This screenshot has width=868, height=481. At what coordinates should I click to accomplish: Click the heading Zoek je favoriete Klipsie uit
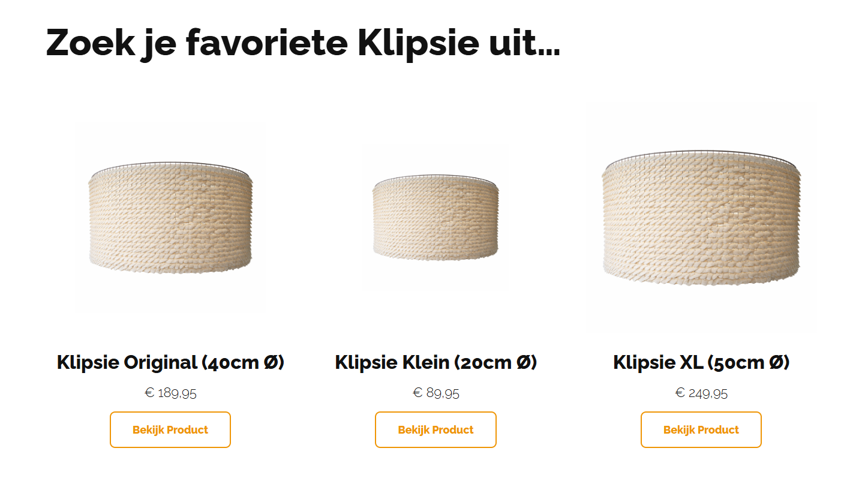[x=303, y=42]
